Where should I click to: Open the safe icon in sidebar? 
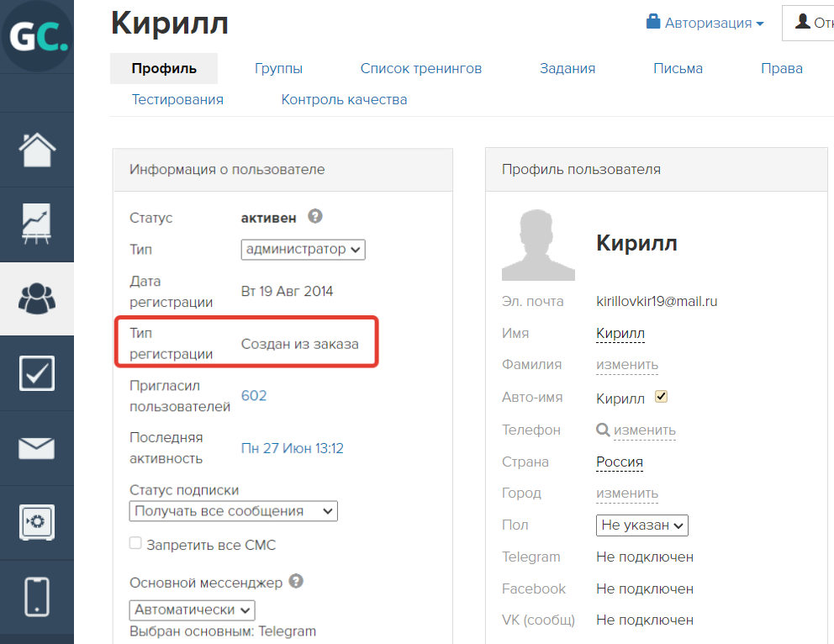click(x=37, y=522)
